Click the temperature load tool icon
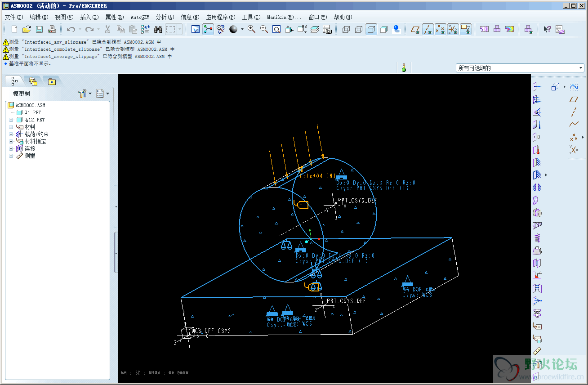This screenshot has width=588, height=385. point(537,150)
